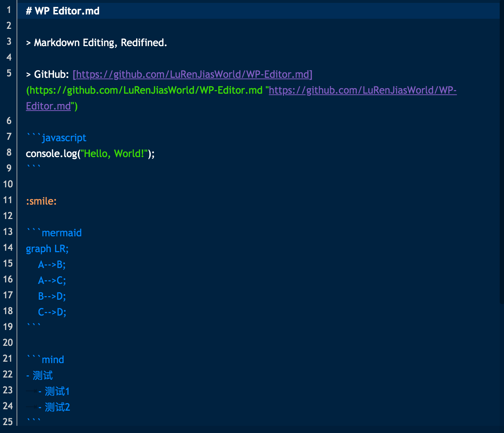Click line number 7 in the gutter
This screenshot has width=504, height=433.
coord(9,137)
